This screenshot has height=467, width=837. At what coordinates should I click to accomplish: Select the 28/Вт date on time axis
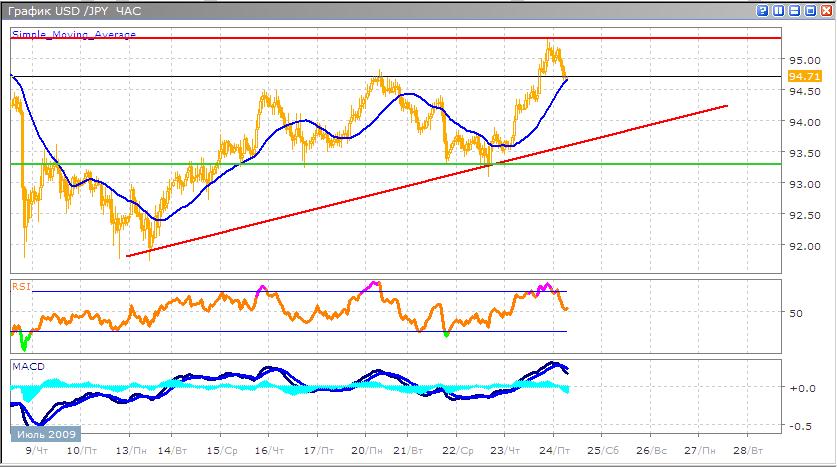[751, 451]
